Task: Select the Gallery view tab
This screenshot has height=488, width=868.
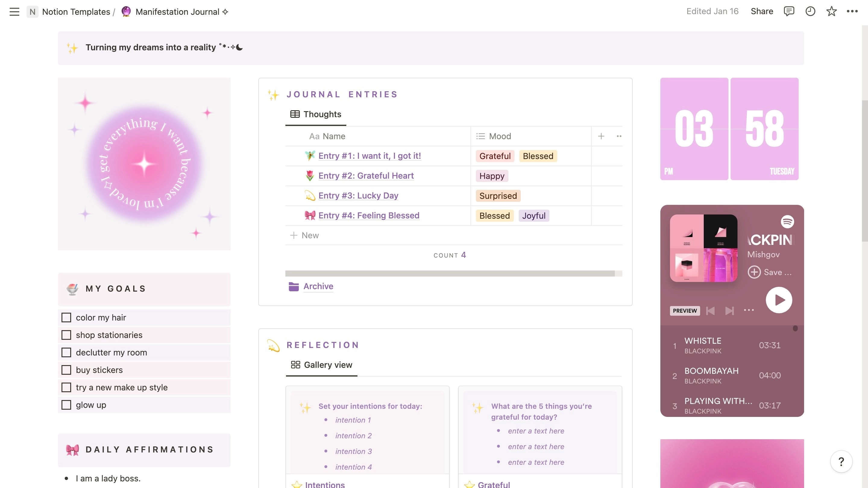Action: pos(322,365)
